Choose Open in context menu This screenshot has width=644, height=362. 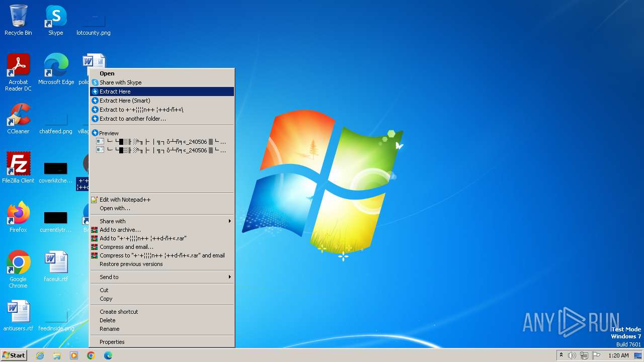162,73
